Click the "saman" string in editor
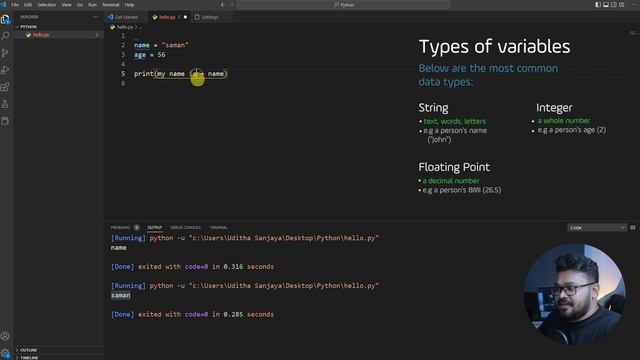 pos(175,45)
